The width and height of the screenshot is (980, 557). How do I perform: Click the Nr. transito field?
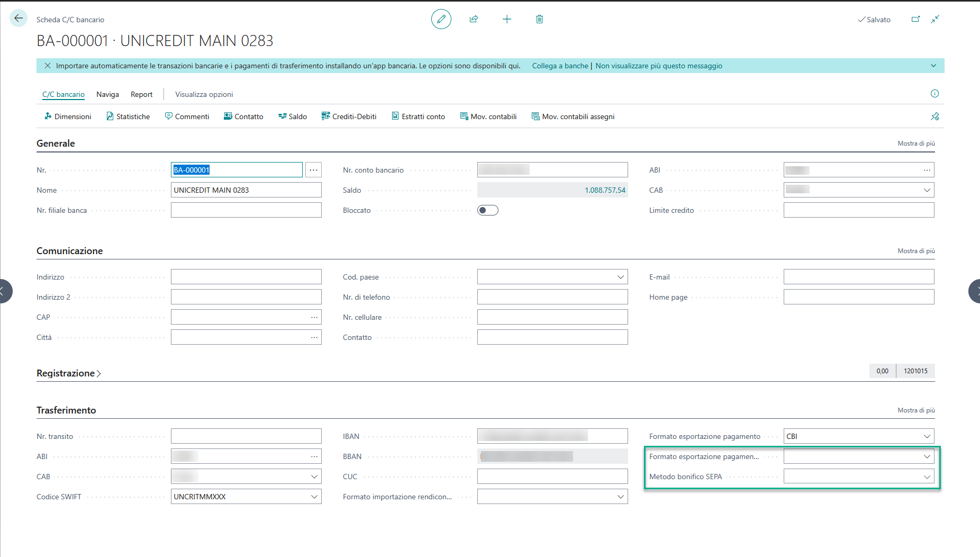246,436
